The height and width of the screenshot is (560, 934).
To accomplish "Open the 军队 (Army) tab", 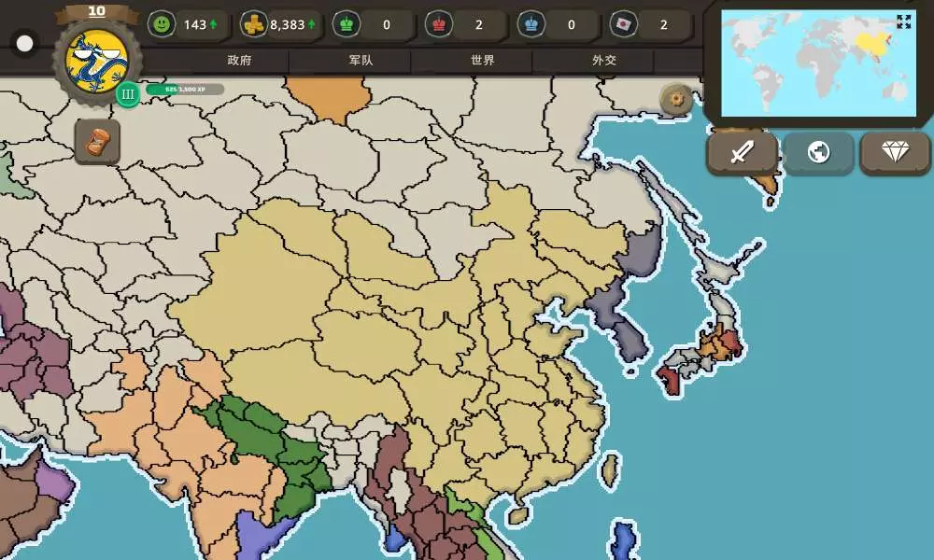I will tap(361, 61).
